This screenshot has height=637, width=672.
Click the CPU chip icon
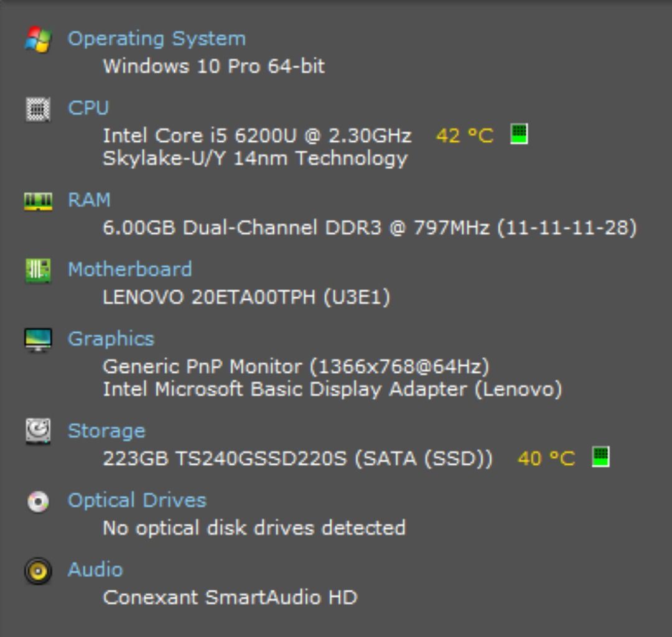click(37, 108)
